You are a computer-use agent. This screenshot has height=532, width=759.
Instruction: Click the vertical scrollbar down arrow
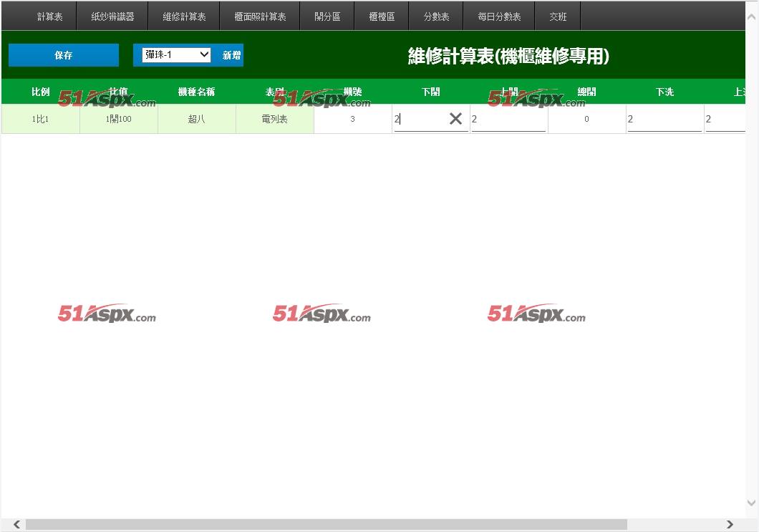tap(752, 503)
